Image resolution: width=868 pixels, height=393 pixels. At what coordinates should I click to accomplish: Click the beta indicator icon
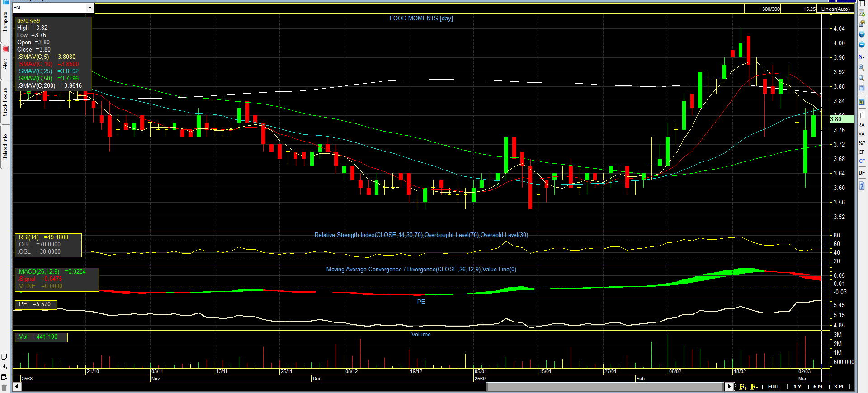coord(862,115)
